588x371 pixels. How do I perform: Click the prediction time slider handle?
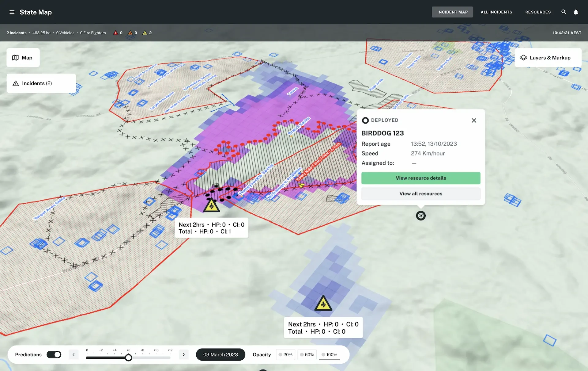(x=129, y=358)
